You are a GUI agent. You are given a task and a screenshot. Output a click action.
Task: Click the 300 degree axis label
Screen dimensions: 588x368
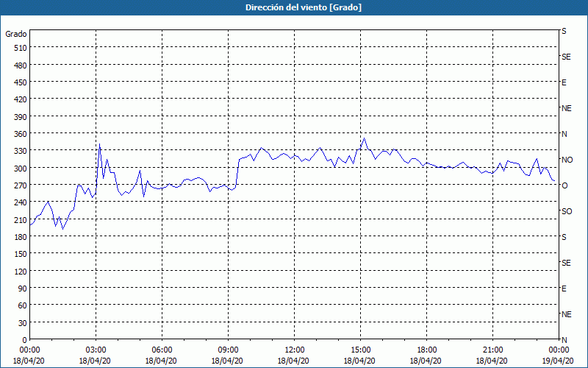coord(21,169)
